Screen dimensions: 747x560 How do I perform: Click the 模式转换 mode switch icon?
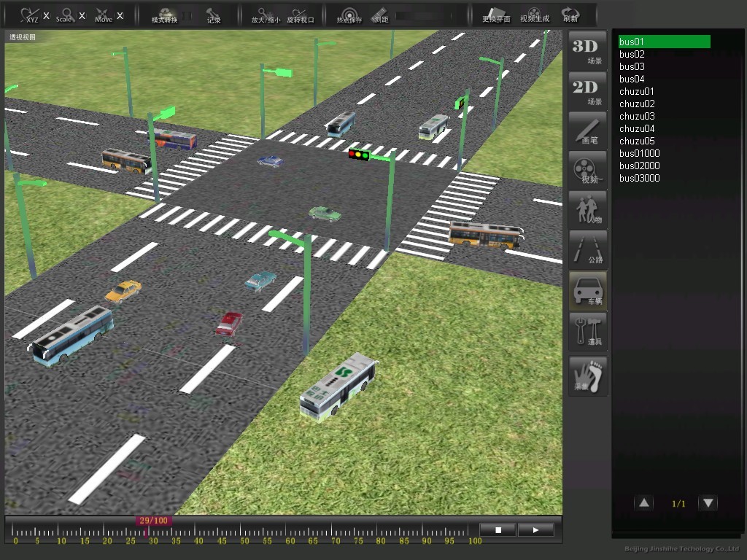coord(165,16)
